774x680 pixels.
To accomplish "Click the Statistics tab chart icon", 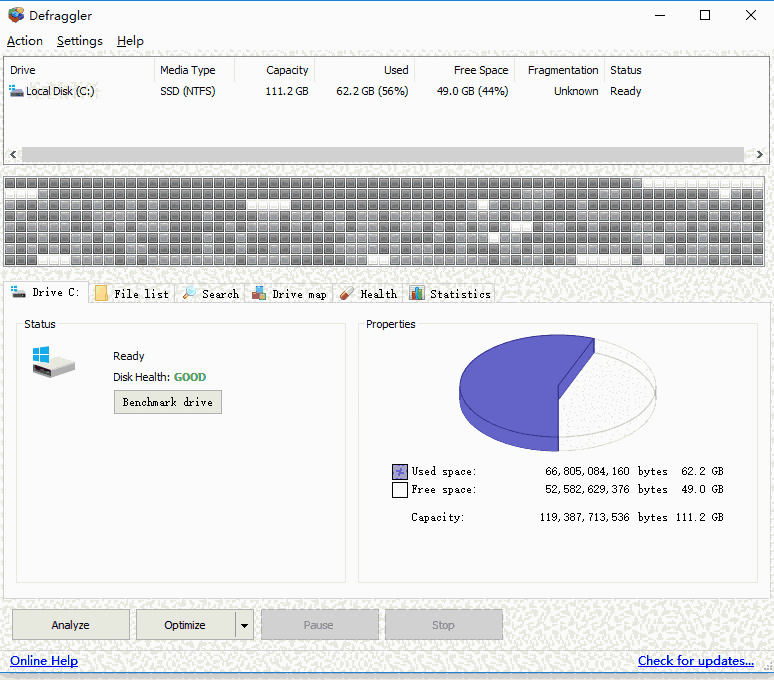I will [417, 294].
